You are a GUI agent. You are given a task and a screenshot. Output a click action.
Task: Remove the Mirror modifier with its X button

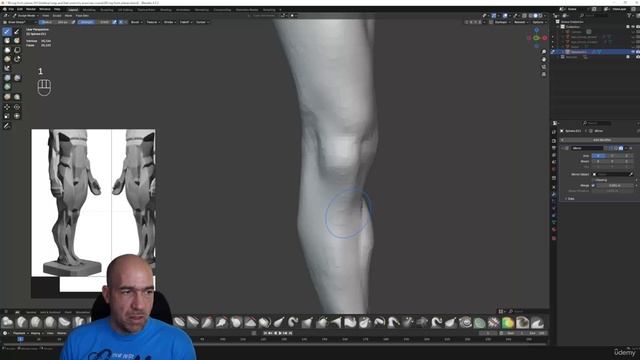pos(631,148)
